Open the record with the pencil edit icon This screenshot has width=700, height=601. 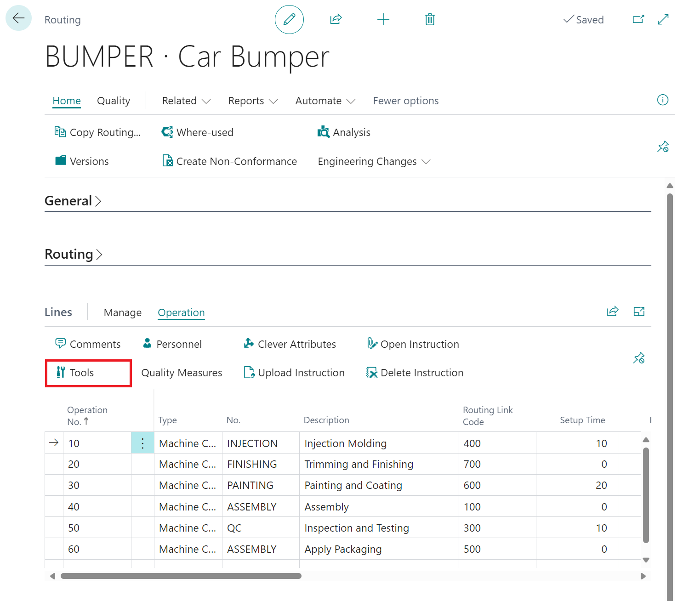[289, 19]
